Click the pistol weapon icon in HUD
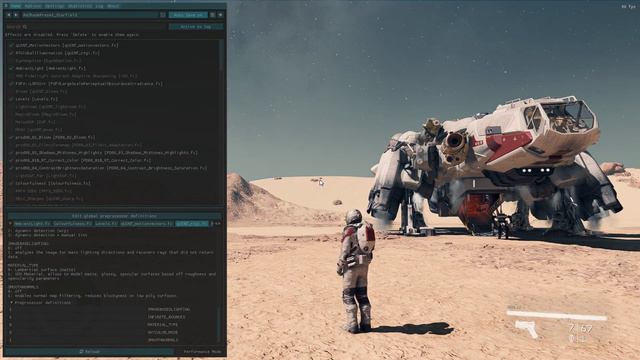640x360 pixels. click(527, 329)
